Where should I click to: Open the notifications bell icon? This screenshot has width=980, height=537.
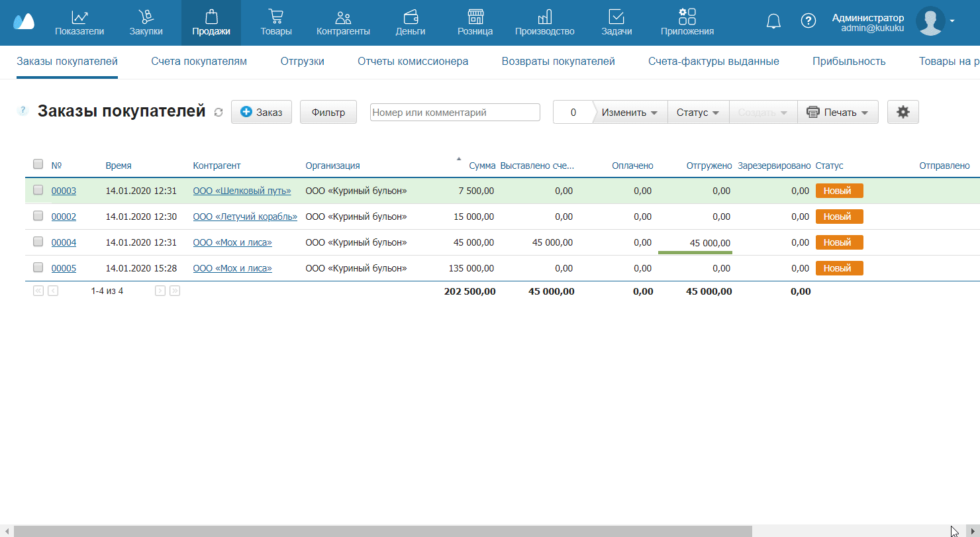click(x=773, y=21)
